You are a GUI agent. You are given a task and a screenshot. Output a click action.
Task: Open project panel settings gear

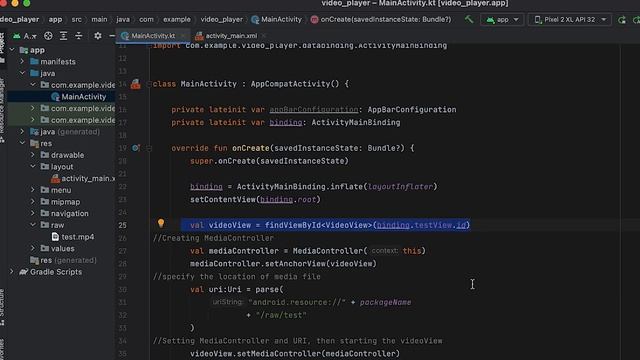[x=98, y=36]
